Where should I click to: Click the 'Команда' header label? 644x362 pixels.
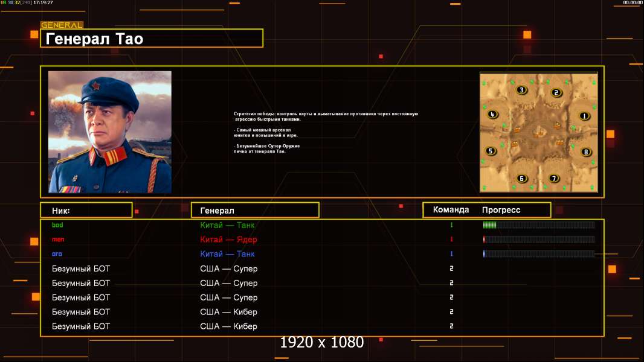(451, 210)
